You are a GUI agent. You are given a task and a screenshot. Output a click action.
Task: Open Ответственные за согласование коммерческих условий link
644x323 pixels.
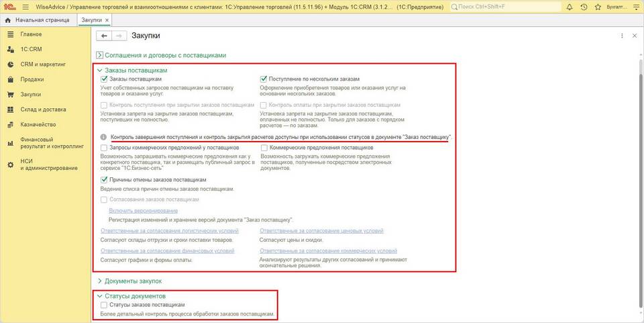[x=328, y=250]
